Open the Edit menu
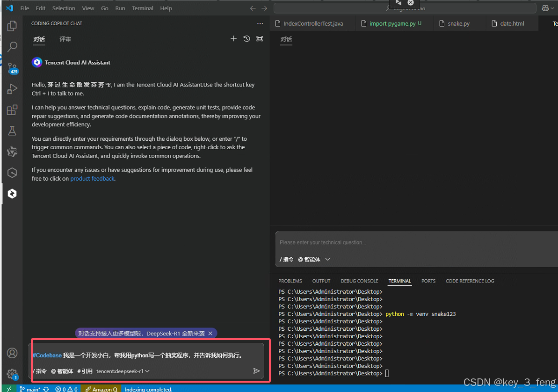The width and height of the screenshot is (558, 392). coord(41,8)
